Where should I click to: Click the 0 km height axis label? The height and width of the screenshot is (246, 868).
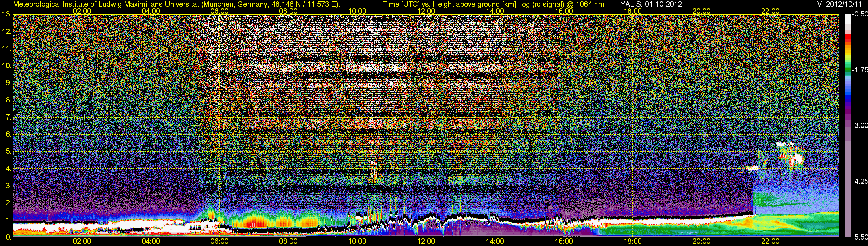[8, 237]
